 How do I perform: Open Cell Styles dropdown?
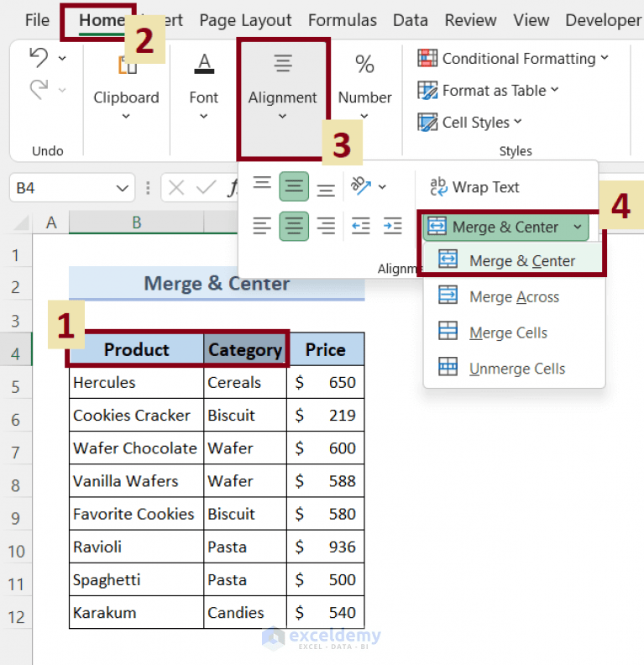click(469, 123)
